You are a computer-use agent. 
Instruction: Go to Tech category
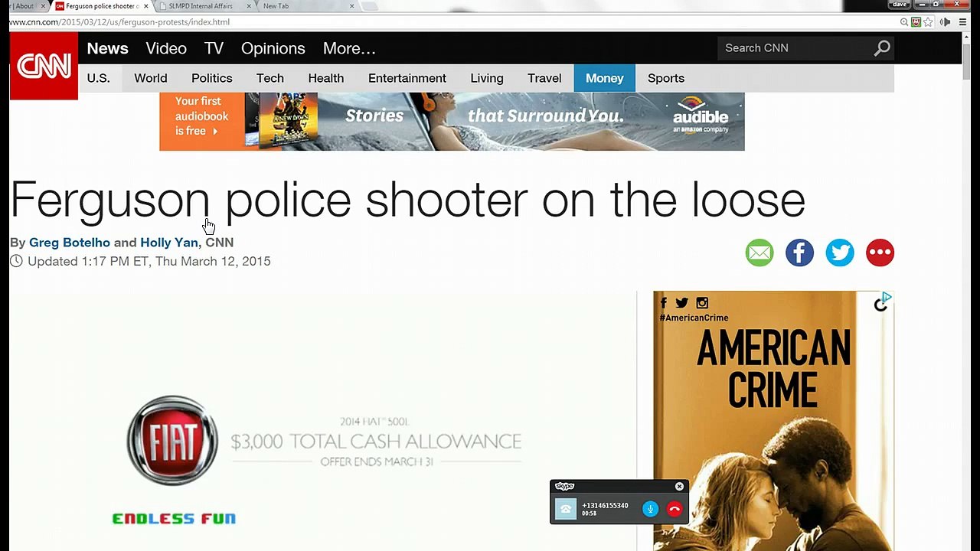[270, 78]
